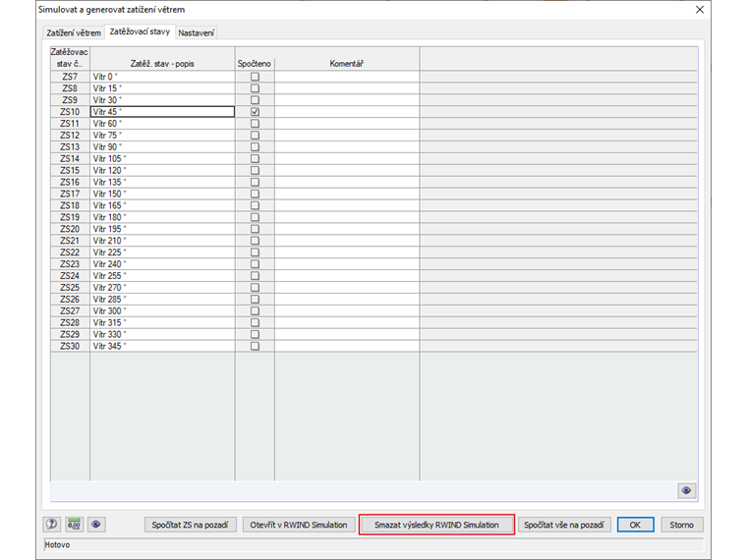Open the Nastavení tab

[196, 32]
